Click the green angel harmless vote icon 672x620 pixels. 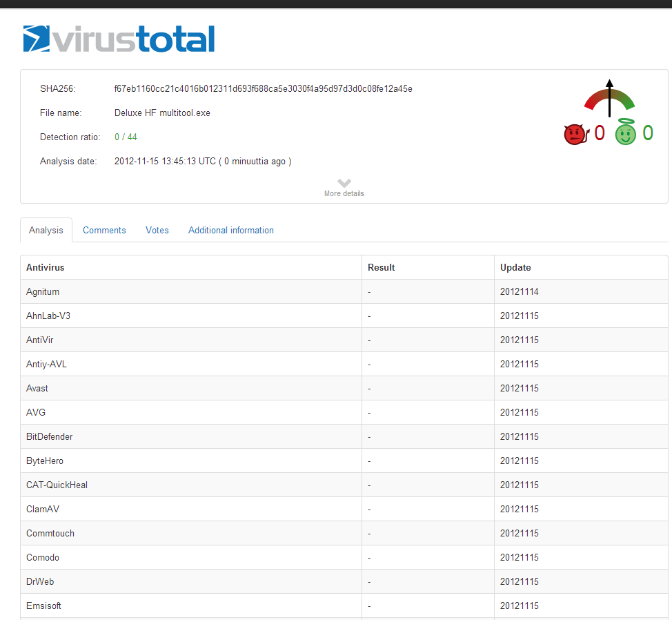(625, 132)
